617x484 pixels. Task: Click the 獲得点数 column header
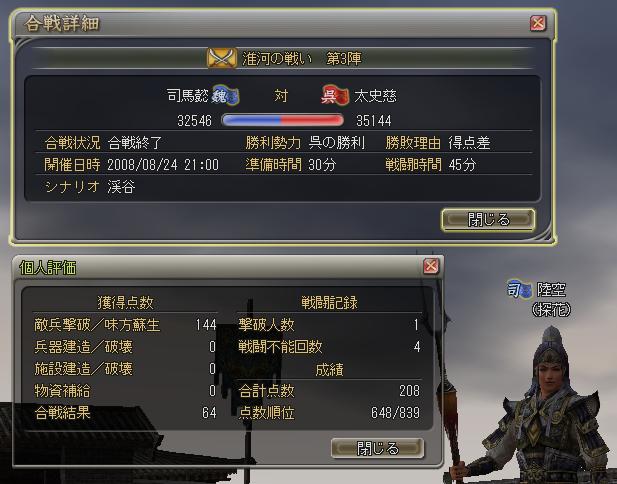(x=125, y=302)
